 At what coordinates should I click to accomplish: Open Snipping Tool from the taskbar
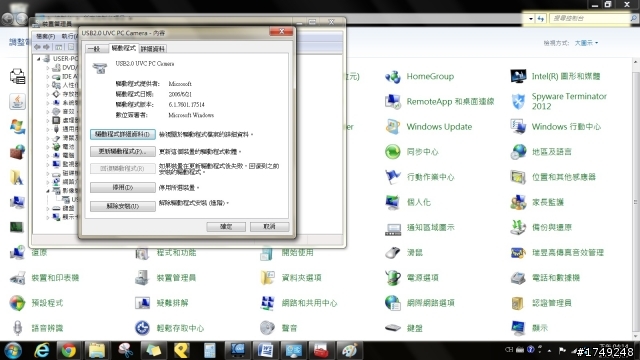point(125,350)
